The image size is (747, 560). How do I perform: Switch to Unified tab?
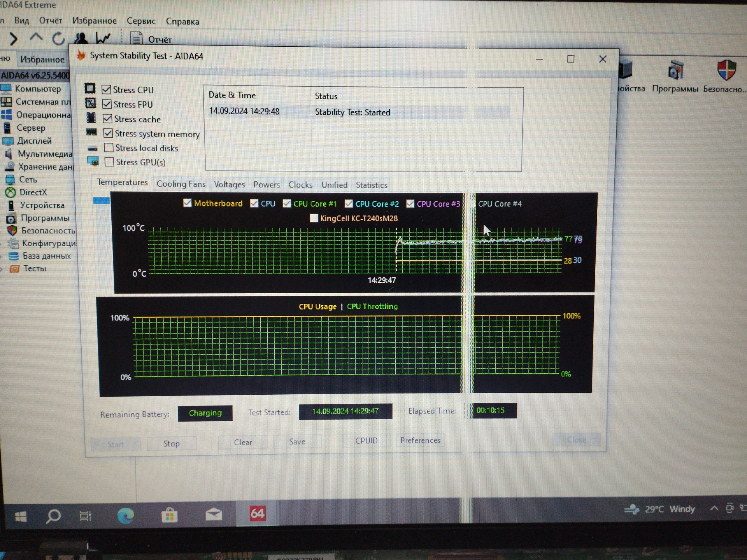point(334,185)
